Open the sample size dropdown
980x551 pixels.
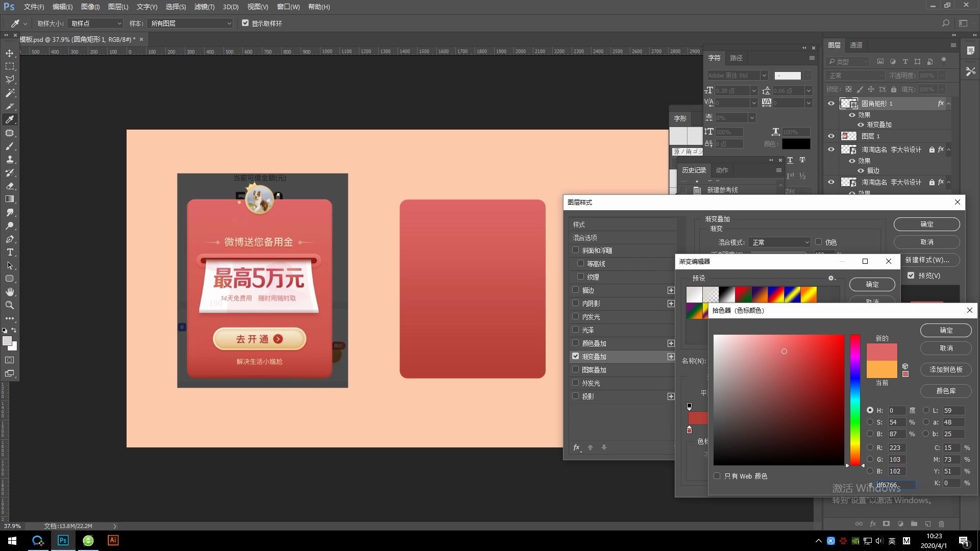tap(95, 23)
